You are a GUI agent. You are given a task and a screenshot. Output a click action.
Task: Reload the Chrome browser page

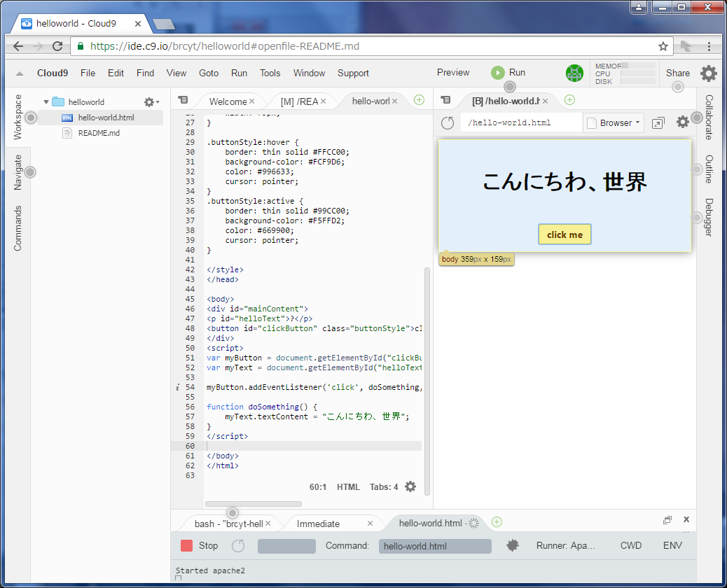tap(57, 46)
